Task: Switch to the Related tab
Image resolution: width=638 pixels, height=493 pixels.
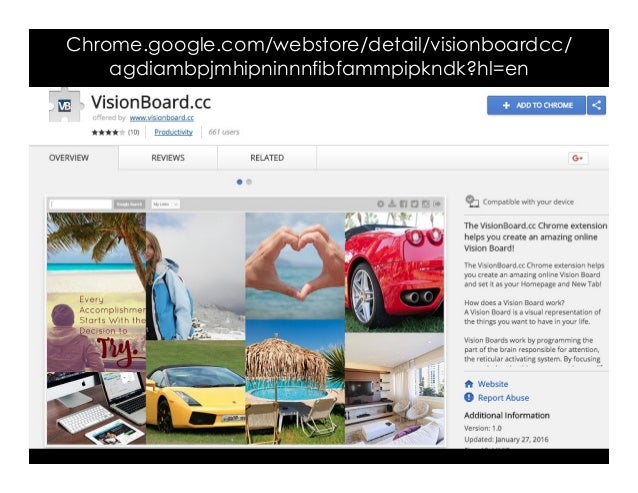Action: point(267,158)
